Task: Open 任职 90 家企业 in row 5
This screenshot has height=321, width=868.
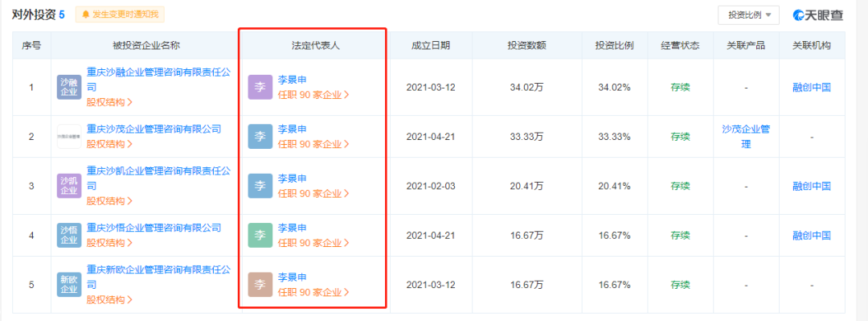Action: pos(313,292)
